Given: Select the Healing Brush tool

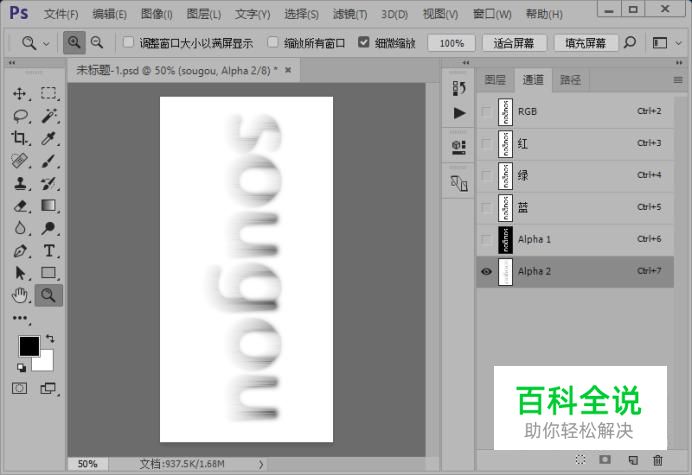Looking at the screenshot, I should click(20, 161).
